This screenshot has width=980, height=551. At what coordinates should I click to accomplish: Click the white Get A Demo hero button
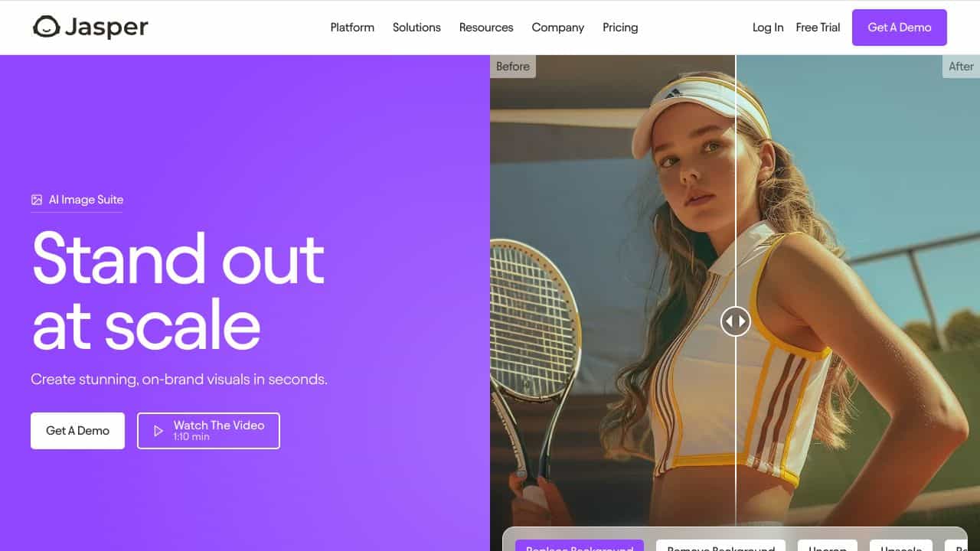(77, 431)
